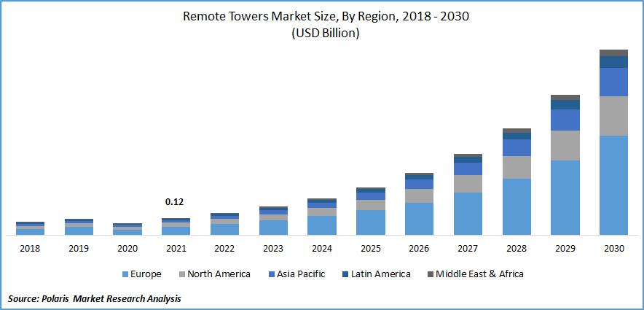Select the Middle East & Africa segment of 2030 bar
644x310 pixels.
coord(613,53)
